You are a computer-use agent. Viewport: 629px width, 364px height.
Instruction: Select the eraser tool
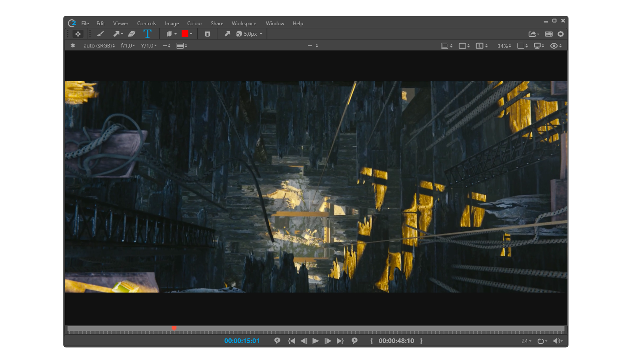point(132,34)
